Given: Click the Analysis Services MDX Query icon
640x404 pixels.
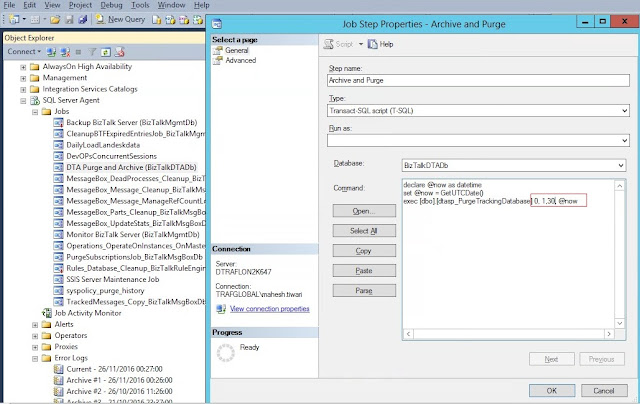Looking at the screenshot, I should (x=170, y=19).
